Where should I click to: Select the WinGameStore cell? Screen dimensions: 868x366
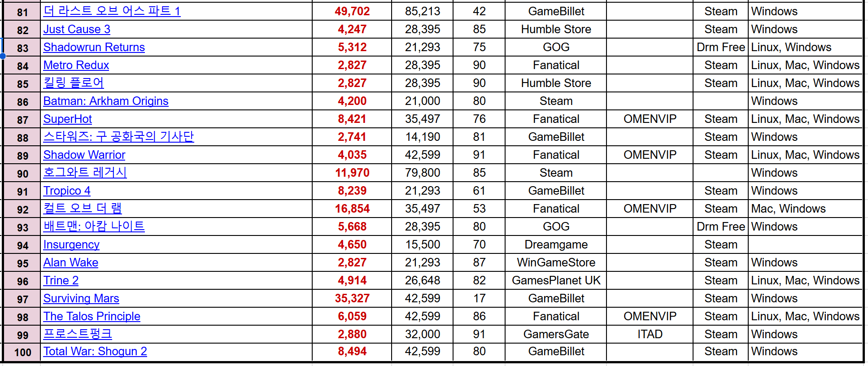point(556,262)
